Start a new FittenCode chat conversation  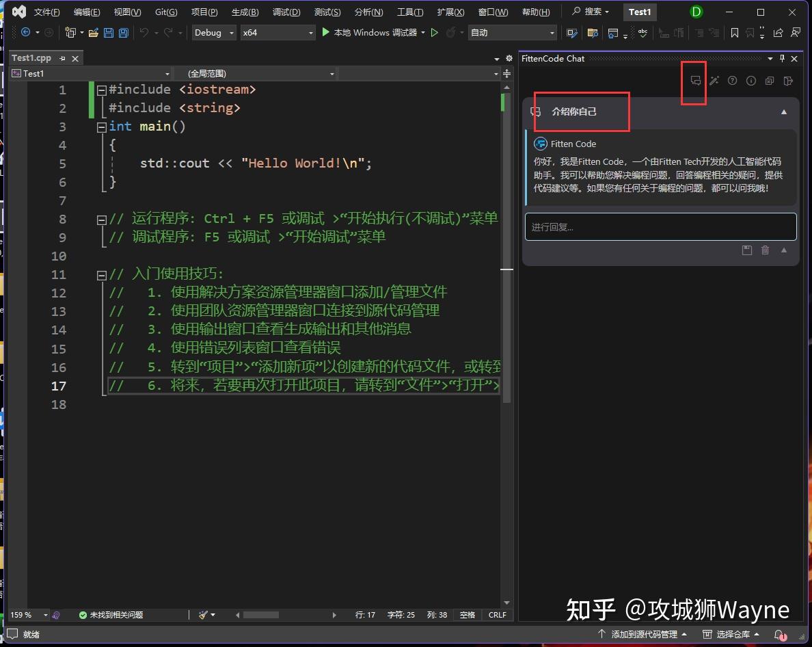click(x=696, y=81)
